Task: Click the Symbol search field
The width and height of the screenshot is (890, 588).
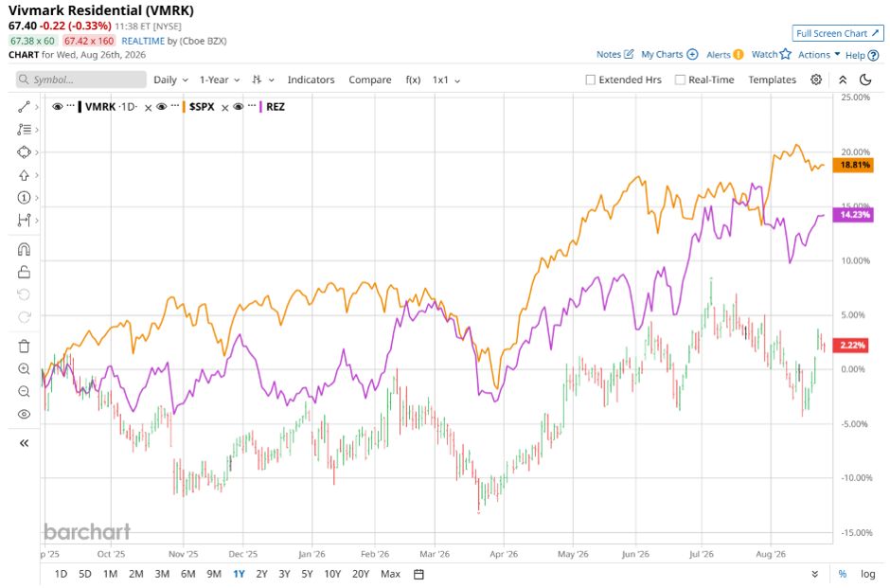Action: [x=80, y=80]
